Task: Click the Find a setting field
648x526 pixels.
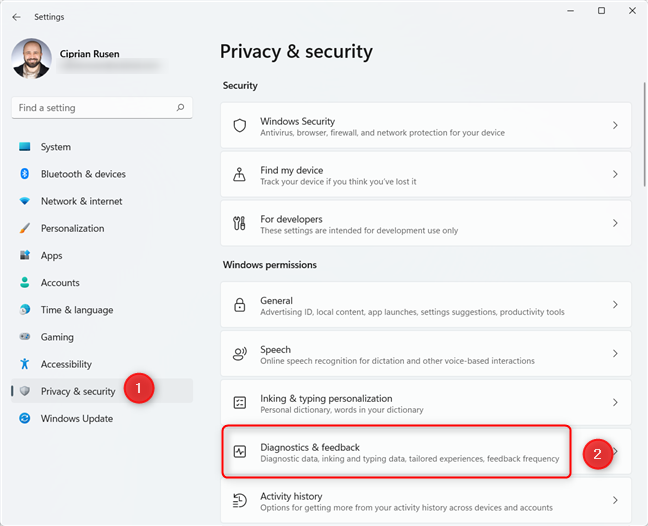Action: pyautogui.click(x=102, y=108)
